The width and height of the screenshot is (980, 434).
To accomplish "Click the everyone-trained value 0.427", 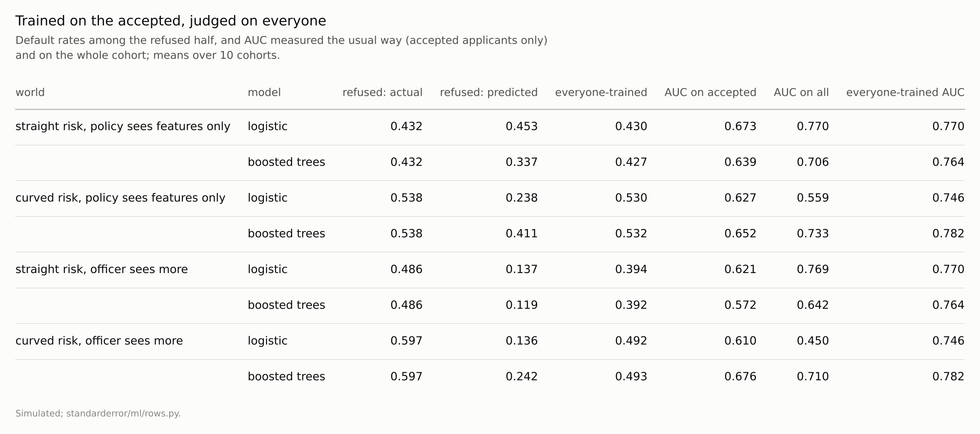I will click(631, 162).
